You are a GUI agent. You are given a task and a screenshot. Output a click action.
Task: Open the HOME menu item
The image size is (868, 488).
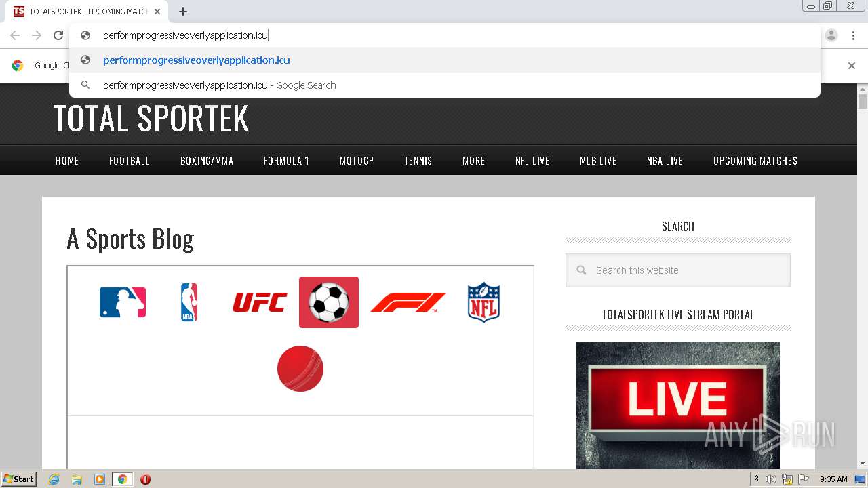tap(67, 161)
